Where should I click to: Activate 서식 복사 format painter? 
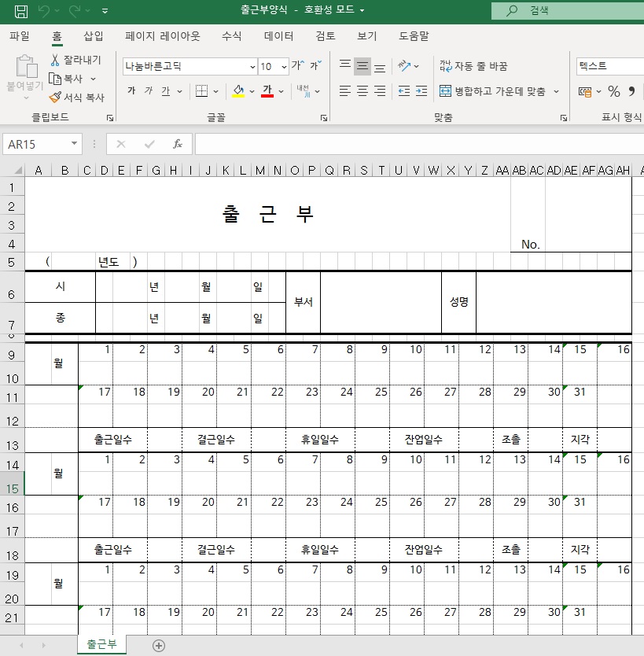point(76,98)
